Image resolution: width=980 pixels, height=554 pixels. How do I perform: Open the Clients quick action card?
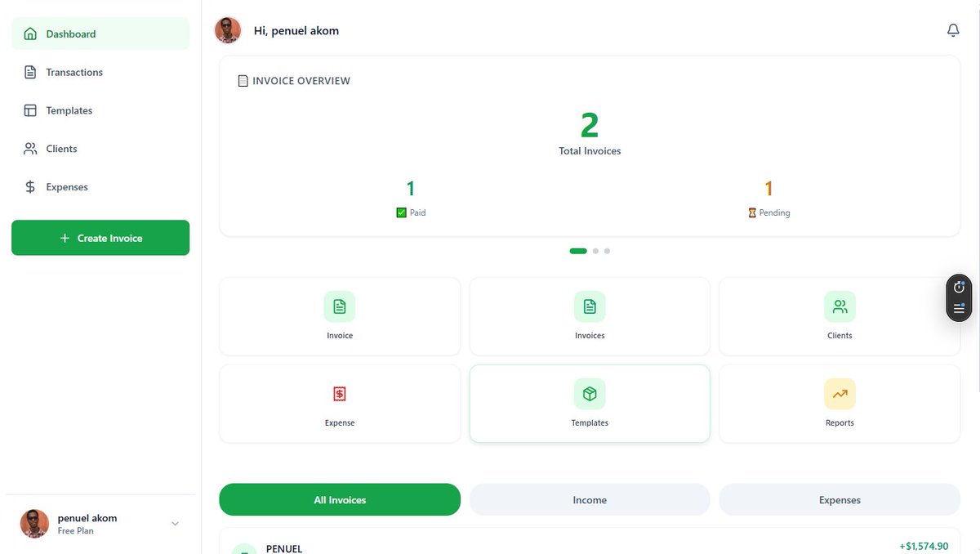pos(840,316)
